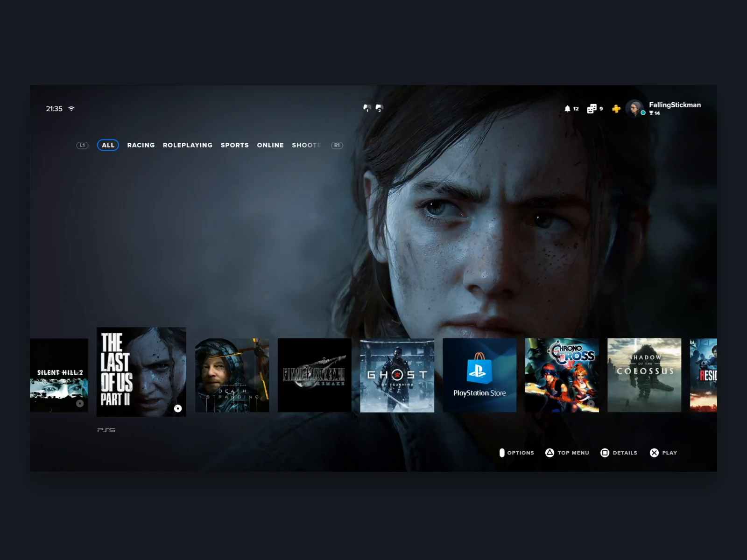Open the notifications bell icon
747x560 pixels.
(568, 108)
